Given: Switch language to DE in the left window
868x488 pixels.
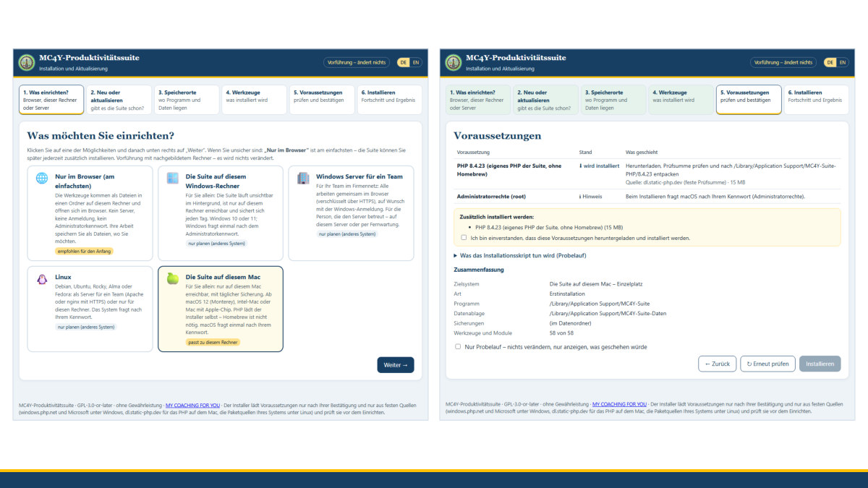Looking at the screenshot, I should [404, 63].
